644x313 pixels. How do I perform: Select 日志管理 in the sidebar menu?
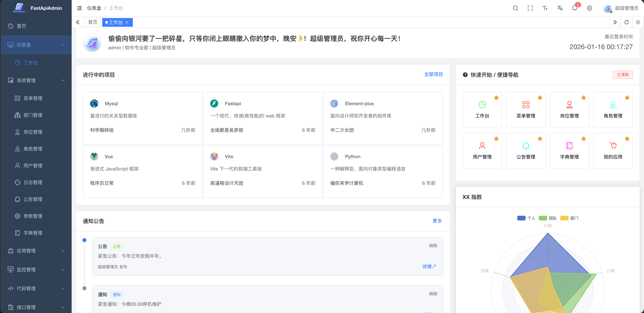tap(33, 182)
